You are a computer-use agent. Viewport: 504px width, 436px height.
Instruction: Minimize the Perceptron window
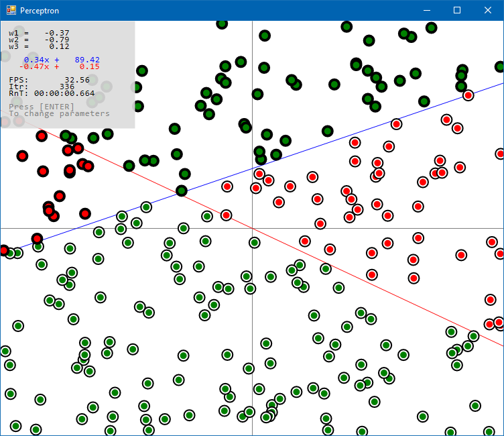tap(426, 10)
